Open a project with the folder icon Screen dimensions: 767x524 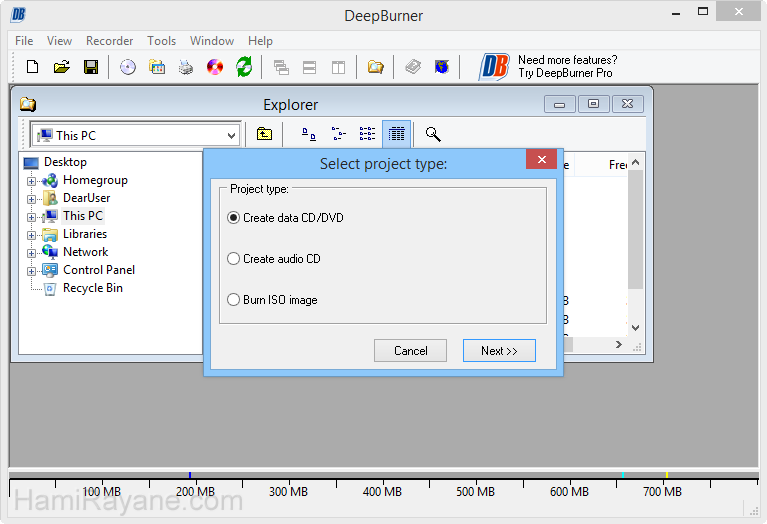coord(62,67)
